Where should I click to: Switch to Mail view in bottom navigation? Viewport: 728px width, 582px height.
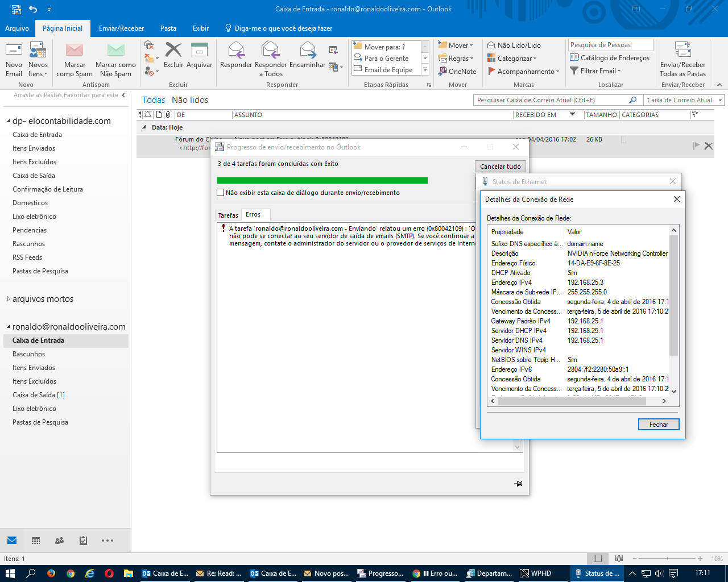pyautogui.click(x=12, y=540)
